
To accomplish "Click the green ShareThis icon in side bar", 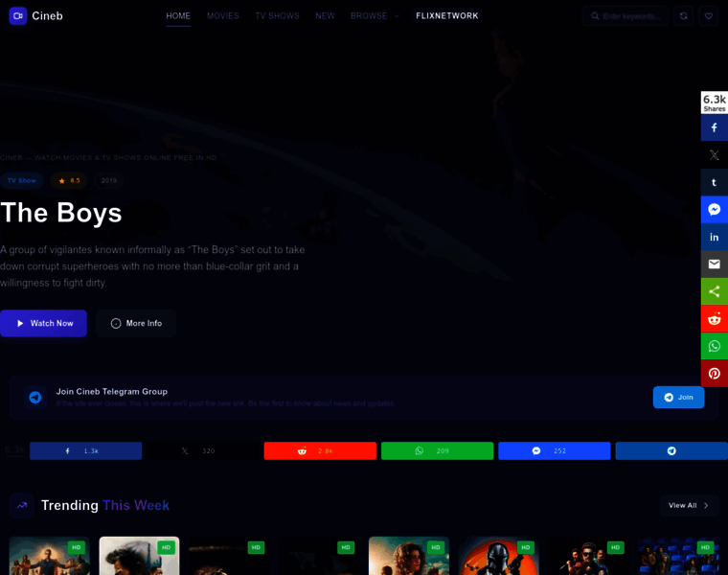I will (x=714, y=291).
